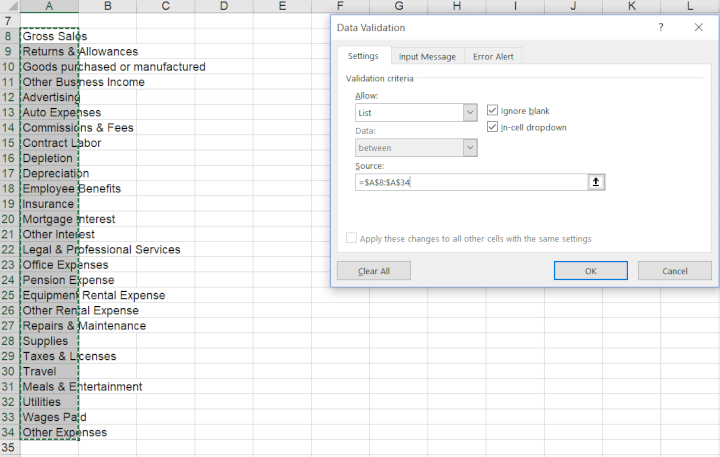The height and width of the screenshot is (457, 720).
Task: Click the Supplies cell
Action: point(49,341)
